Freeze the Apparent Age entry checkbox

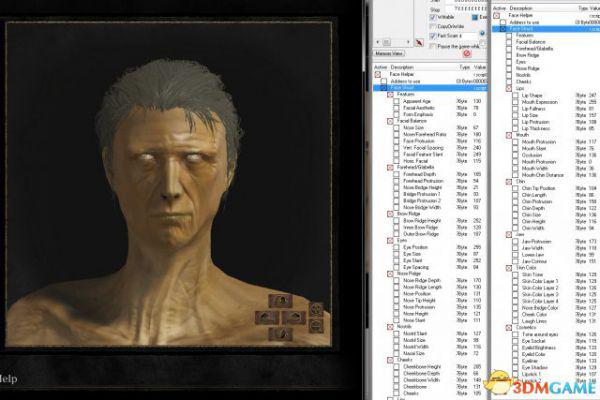(x=396, y=101)
